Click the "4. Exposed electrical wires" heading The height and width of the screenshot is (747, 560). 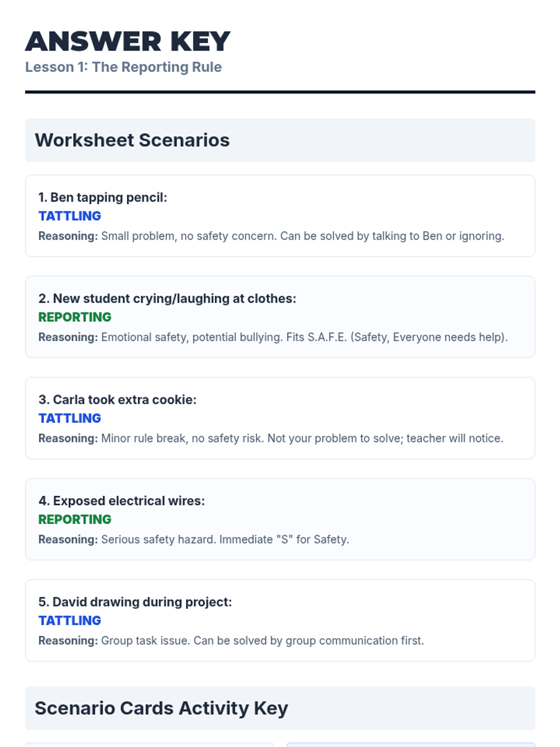coord(122,501)
